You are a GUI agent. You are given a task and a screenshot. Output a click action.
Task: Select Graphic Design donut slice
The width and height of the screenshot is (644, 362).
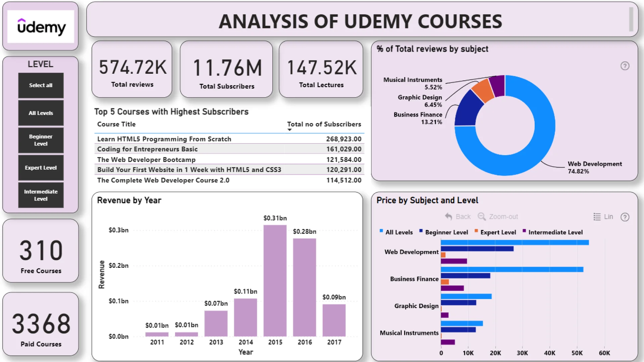point(483,90)
